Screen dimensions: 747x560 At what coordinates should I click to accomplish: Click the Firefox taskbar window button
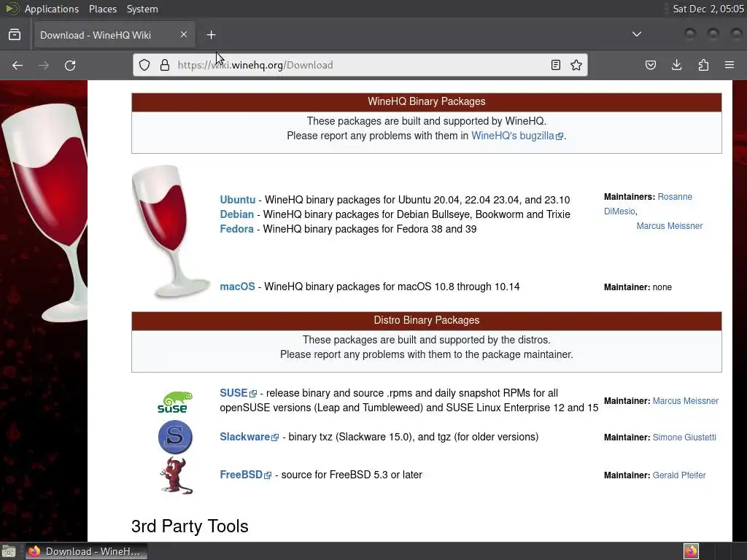coord(86,551)
